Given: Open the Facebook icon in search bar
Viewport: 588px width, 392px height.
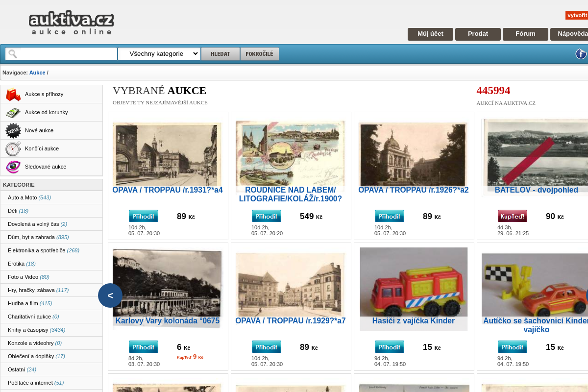Looking at the screenshot, I should 581,54.
